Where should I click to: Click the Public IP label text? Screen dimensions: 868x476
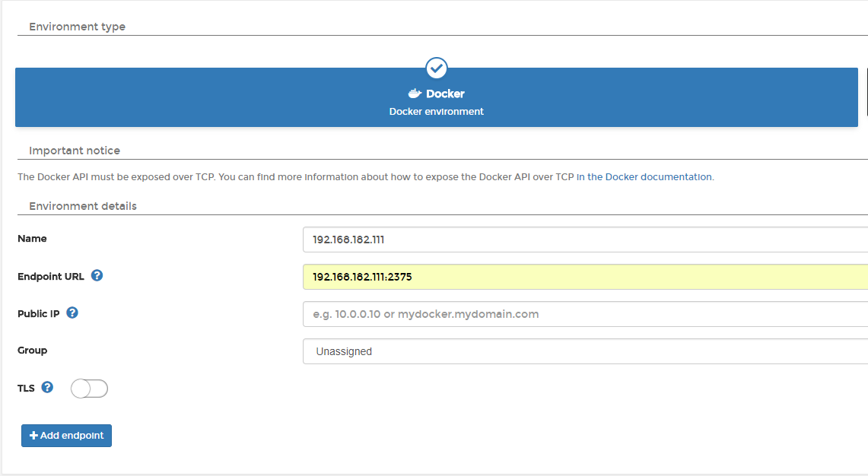click(x=39, y=313)
